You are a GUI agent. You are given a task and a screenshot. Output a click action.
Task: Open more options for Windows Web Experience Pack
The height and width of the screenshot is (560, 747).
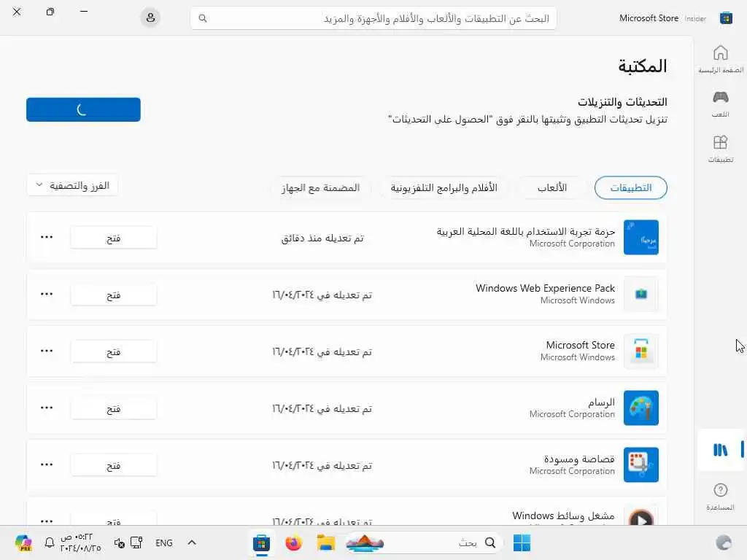pos(47,294)
